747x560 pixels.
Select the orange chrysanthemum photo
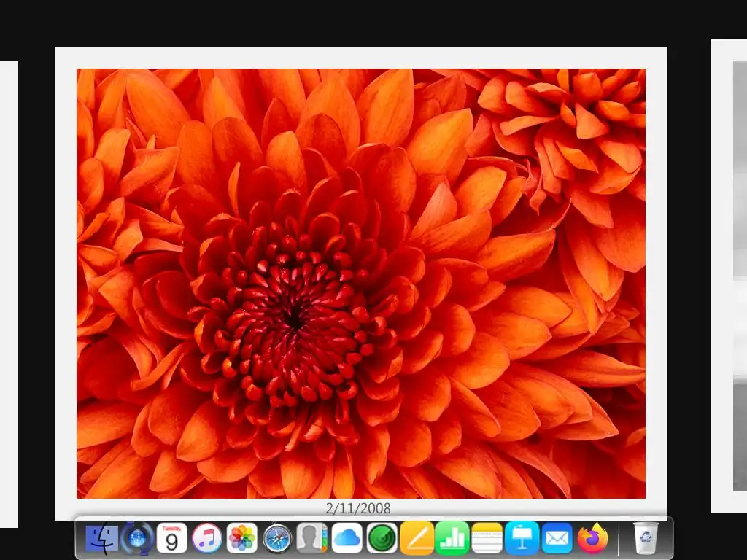(361, 284)
